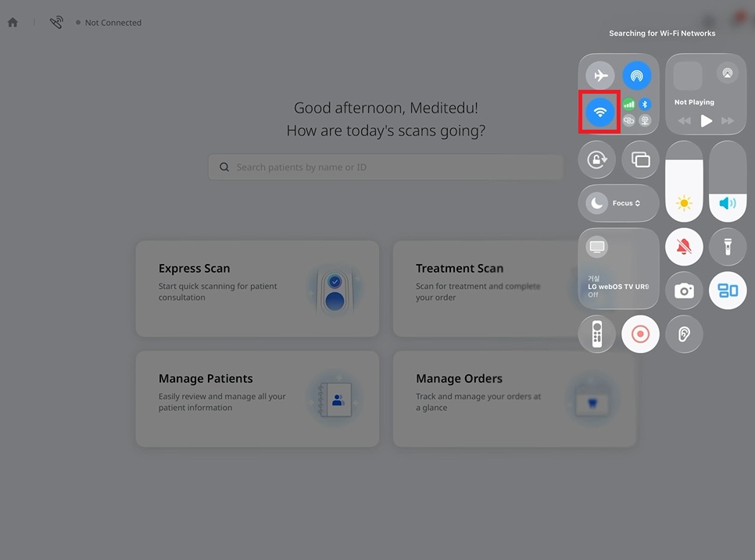Image resolution: width=755 pixels, height=560 pixels.
Task: Open the Express Scan card
Action: click(257, 289)
